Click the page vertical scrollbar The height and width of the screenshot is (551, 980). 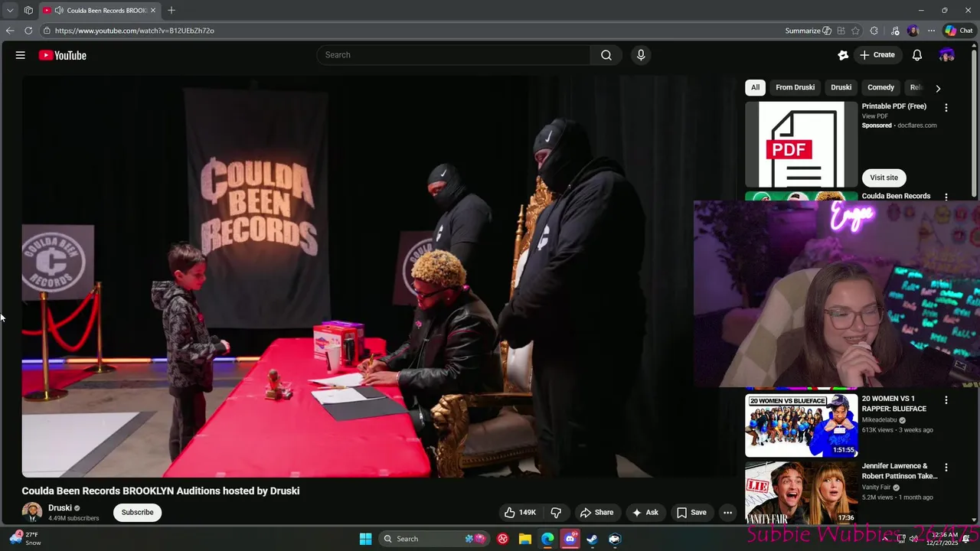coord(975,122)
